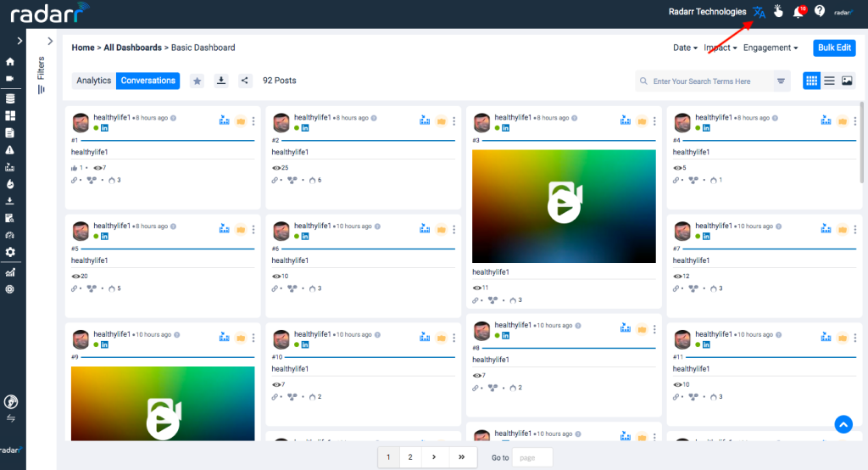Viewport: 868px width, 470px height.
Task: Click LinkedIn icon on post #5
Action: tap(104, 237)
